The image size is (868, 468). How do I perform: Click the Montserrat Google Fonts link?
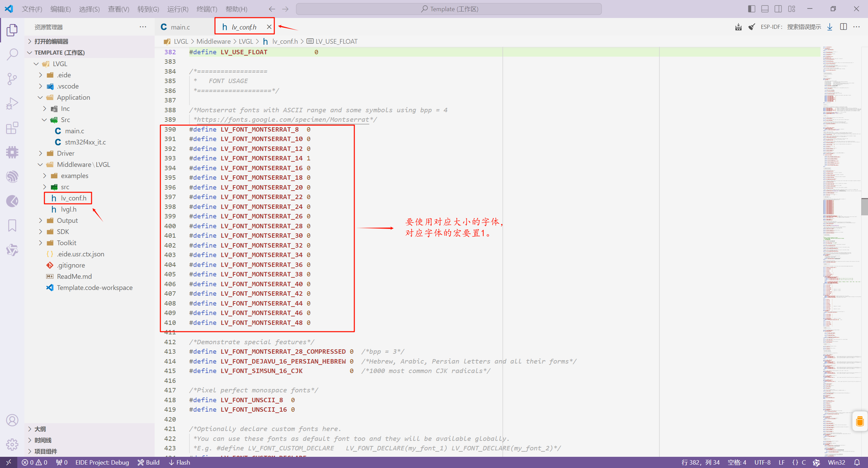tap(283, 119)
